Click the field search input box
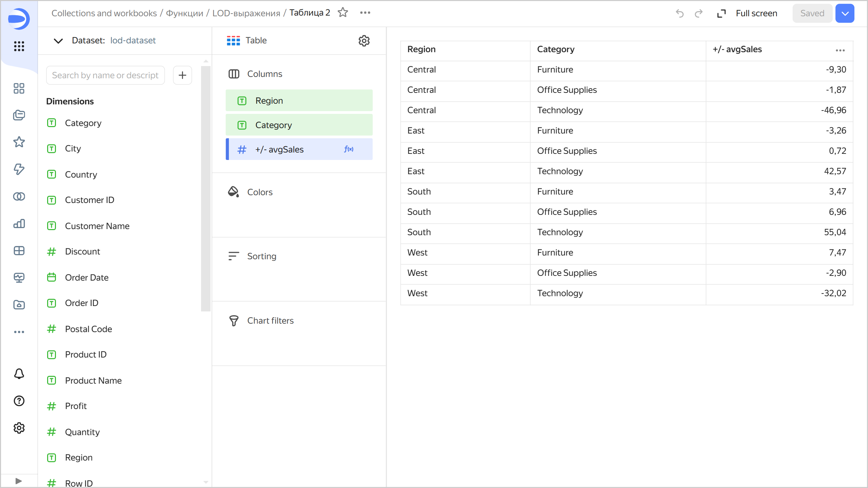Screen dimensions: 868x488 click(105, 75)
